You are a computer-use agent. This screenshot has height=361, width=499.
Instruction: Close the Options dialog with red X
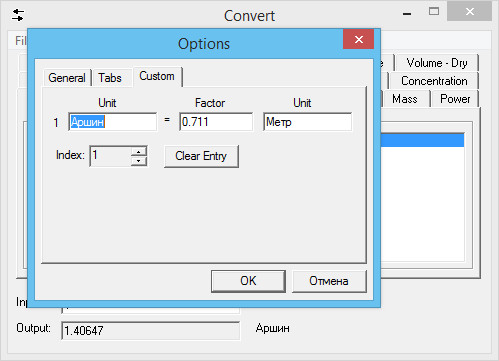(359, 39)
